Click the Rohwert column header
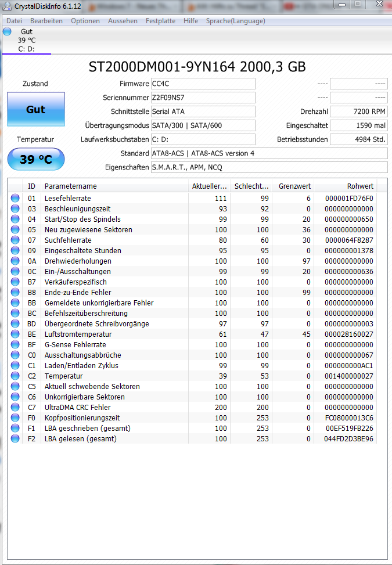392x565 pixels. pos(346,186)
